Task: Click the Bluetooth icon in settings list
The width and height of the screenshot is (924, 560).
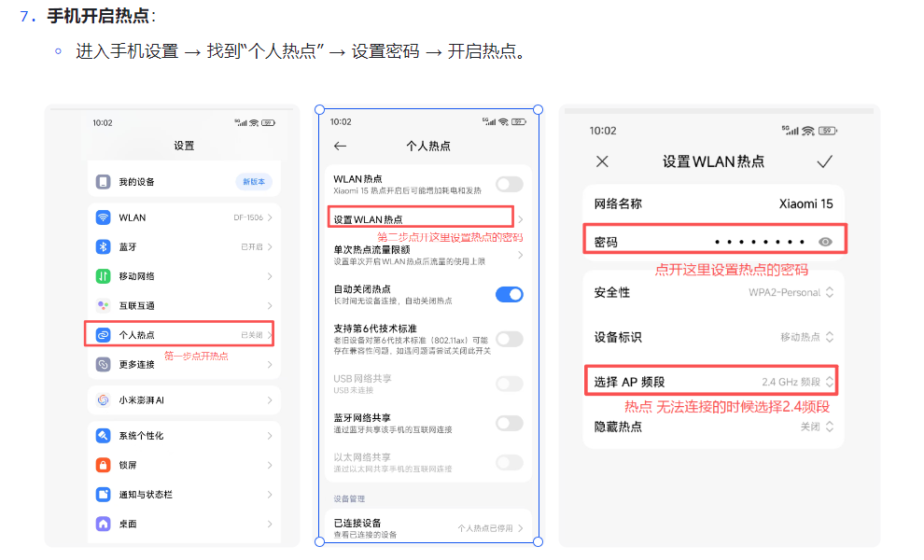Action: click(x=103, y=247)
